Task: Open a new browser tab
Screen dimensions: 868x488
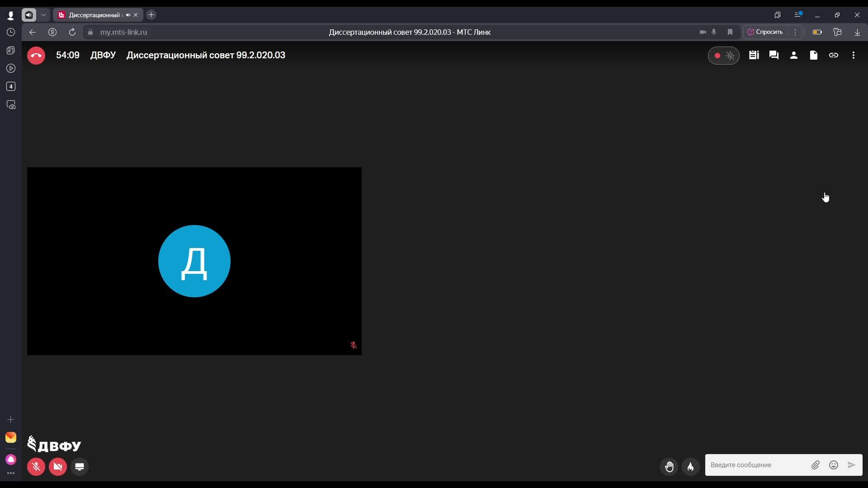Action: click(x=151, y=15)
